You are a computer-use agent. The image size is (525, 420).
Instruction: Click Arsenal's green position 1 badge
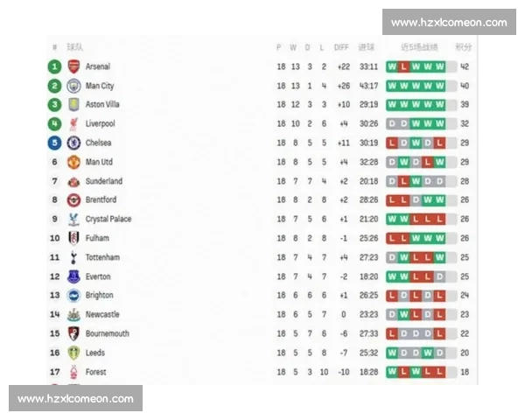[54, 66]
